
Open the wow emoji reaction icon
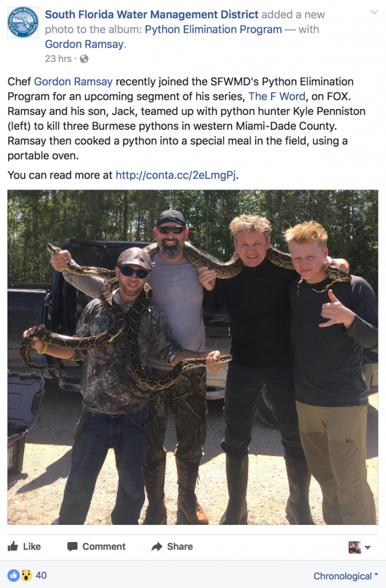coord(26,575)
